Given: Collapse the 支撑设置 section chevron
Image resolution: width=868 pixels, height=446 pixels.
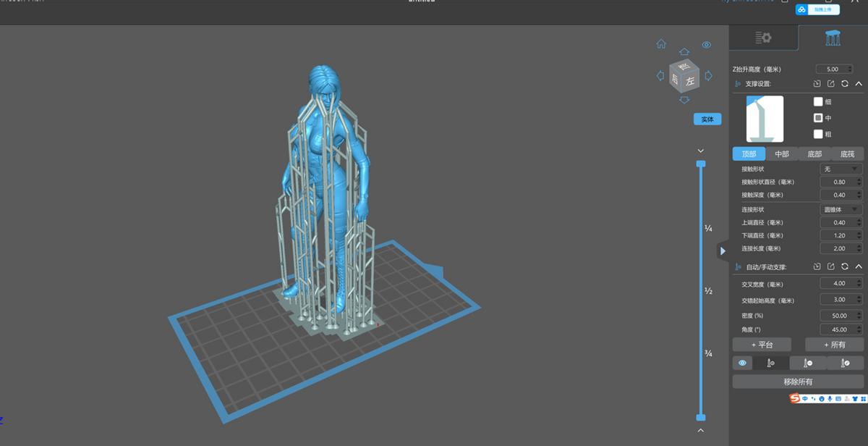Looking at the screenshot, I should [859, 83].
